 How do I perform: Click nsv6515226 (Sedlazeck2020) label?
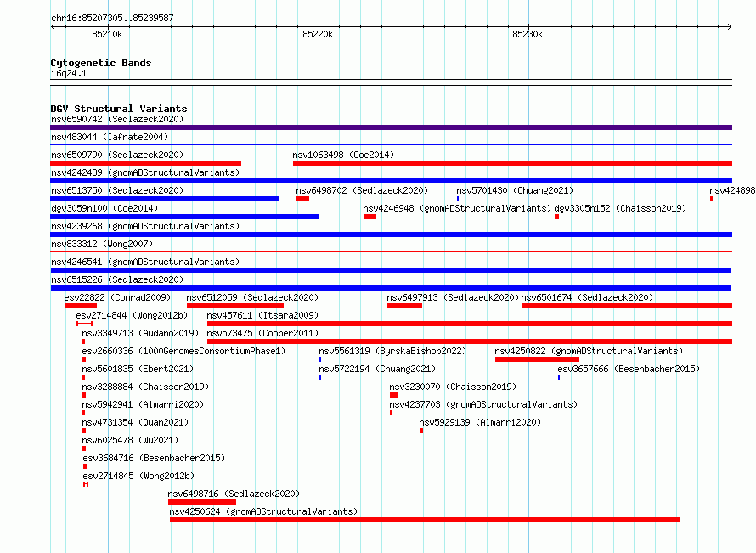tap(117, 279)
